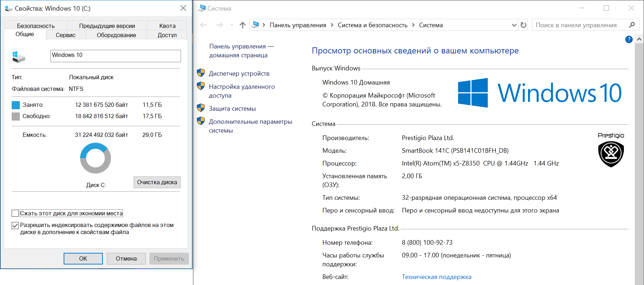Open Защита системы link
Viewport: 644px width, 285px height.
pos(232,109)
